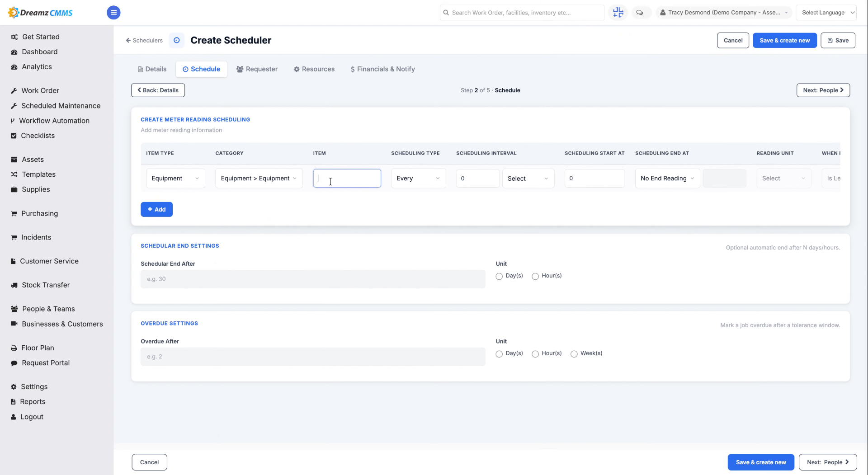Click the Next: People button at top
868x475 pixels.
click(x=823, y=90)
